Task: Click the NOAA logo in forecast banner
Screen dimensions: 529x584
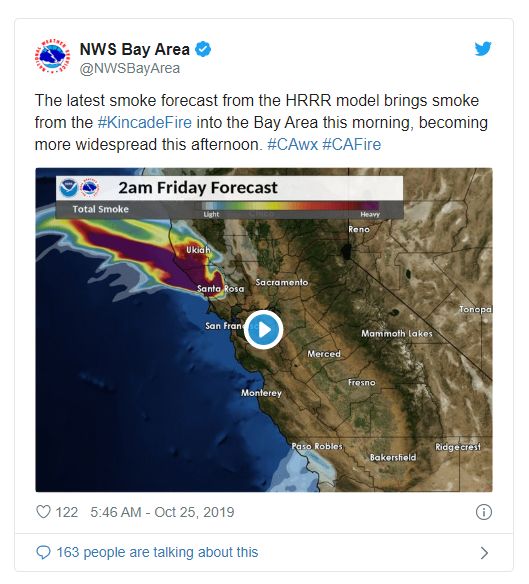Action: tap(69, 187)
